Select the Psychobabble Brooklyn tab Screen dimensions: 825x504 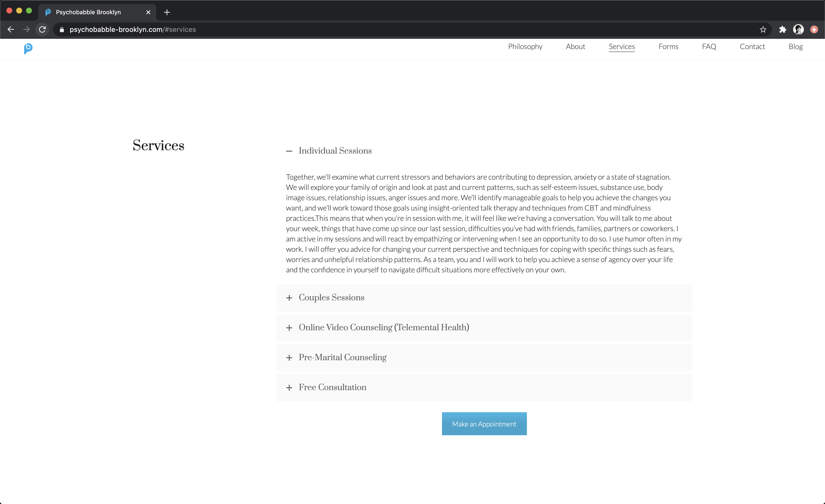click(97, 12)
